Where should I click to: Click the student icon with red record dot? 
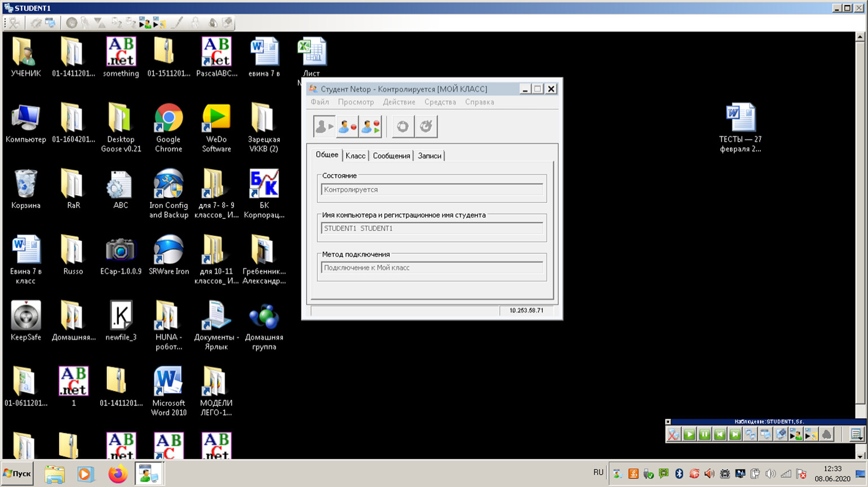(x=347, y=127)
